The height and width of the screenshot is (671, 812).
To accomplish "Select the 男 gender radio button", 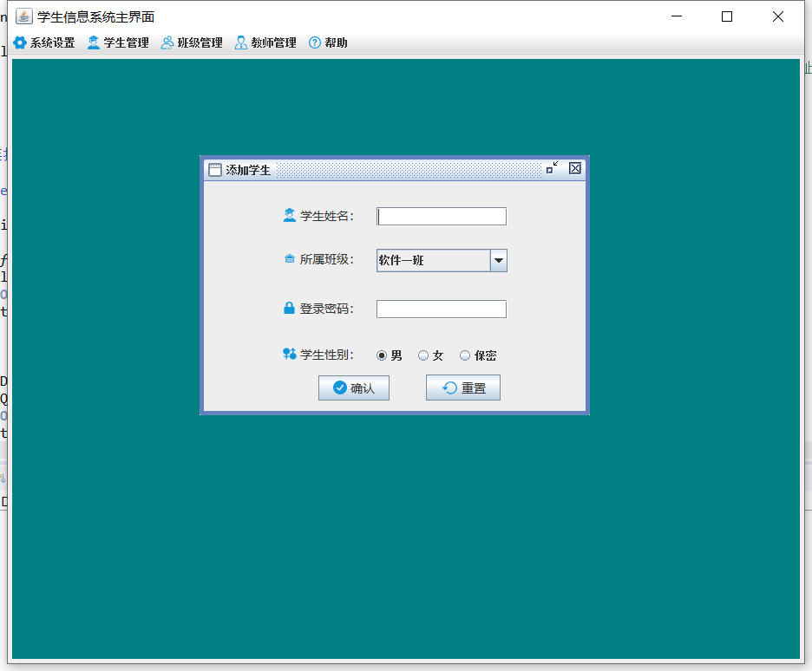I will (380, 355).
